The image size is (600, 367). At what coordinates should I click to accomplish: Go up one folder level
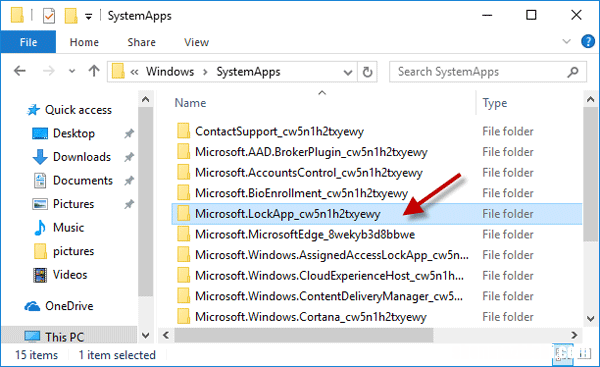[x=94, y=71]
